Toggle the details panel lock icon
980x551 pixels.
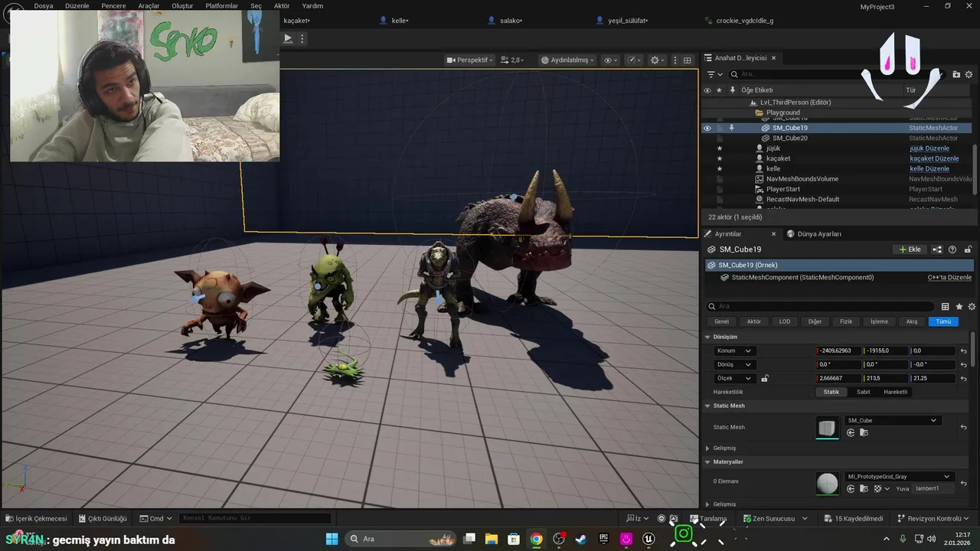(968, 249)
